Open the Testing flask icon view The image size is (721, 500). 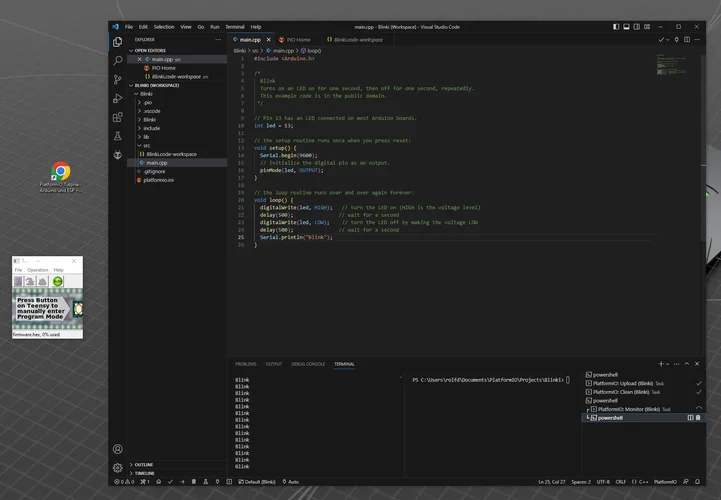point(117,136)
